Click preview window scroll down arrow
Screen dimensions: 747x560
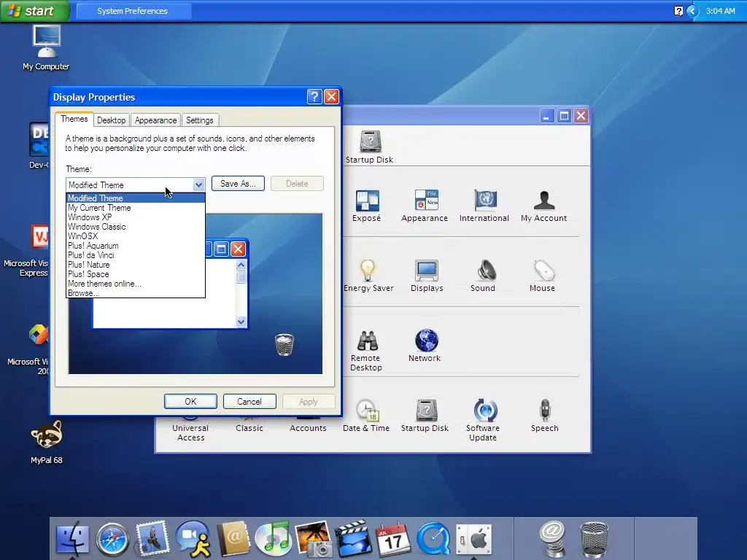coord(241,322)
